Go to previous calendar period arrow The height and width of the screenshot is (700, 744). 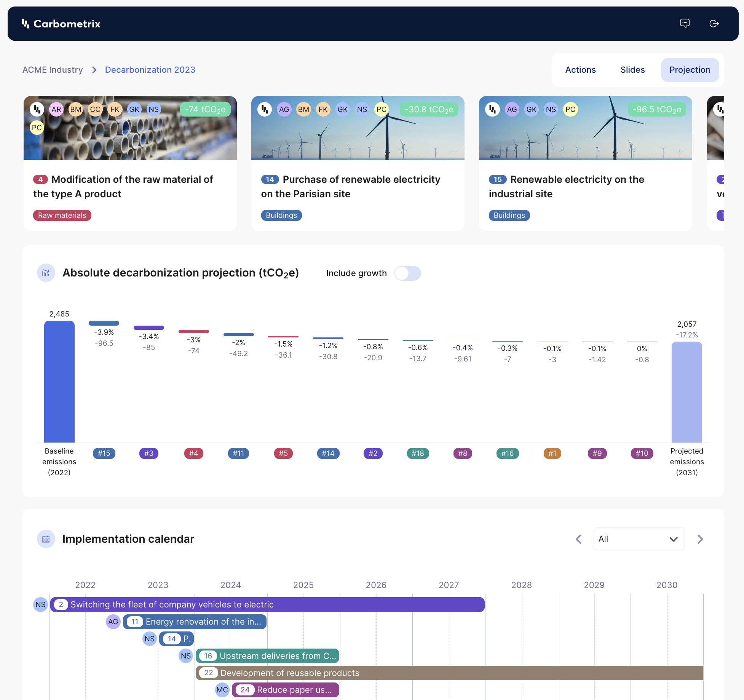pos(578,539)
